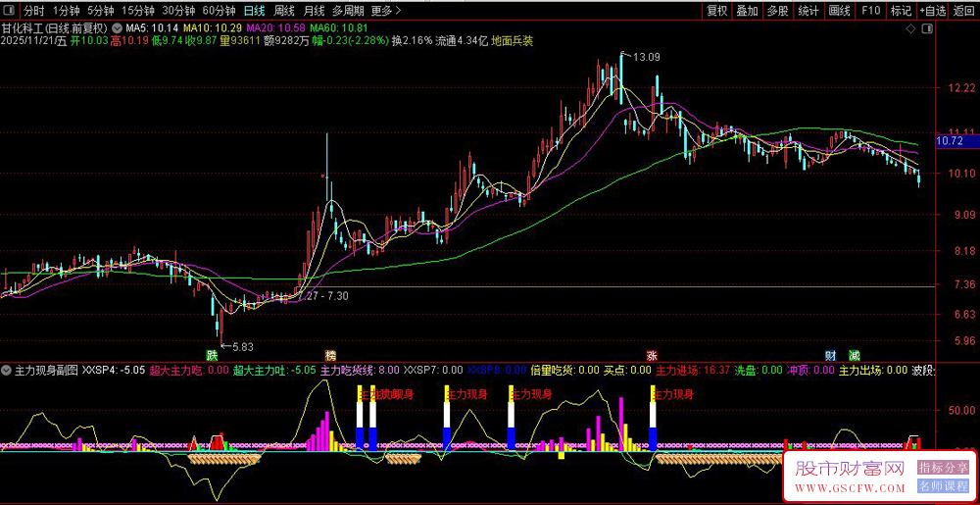Viewport: 980px width, 505px height.
Task: Click the green 跌 event marker
Action: coord(212,354)
